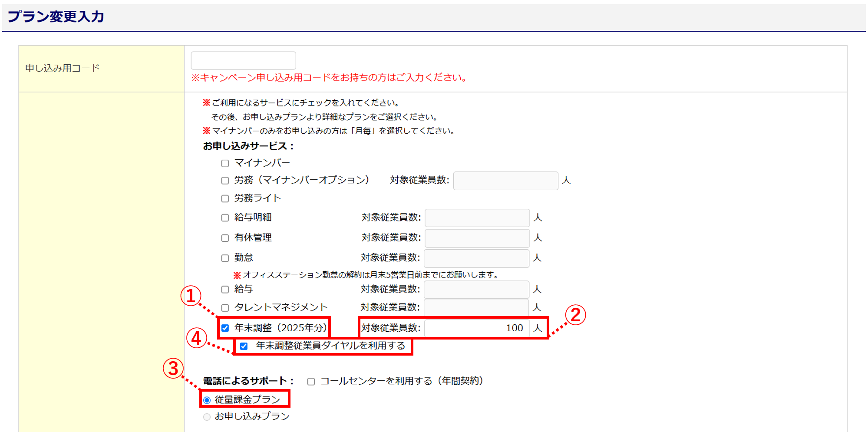Click the 申し込み用コード input field
This screenshot has height=432, width=868.
pos(243,60)
